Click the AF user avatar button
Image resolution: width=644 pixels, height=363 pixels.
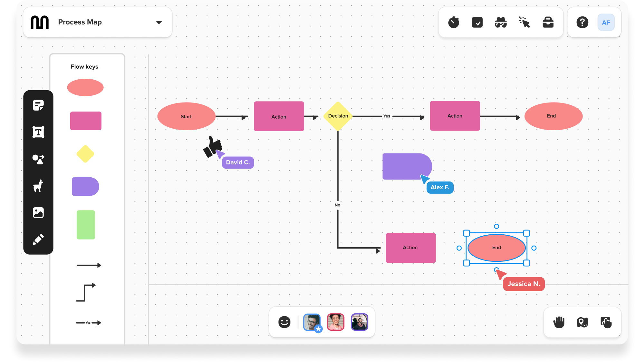[x=606, y=22]
